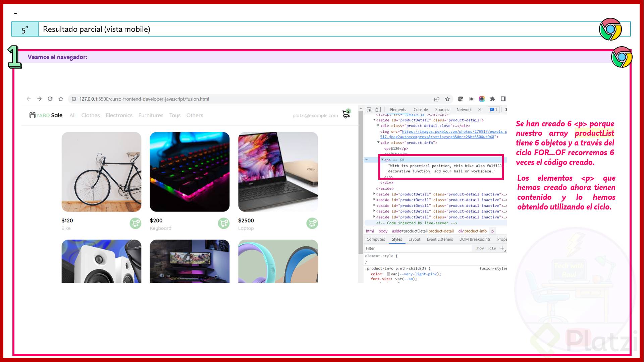Click the address bar URL
The image size is (644, 362).
tap(144, 99)
